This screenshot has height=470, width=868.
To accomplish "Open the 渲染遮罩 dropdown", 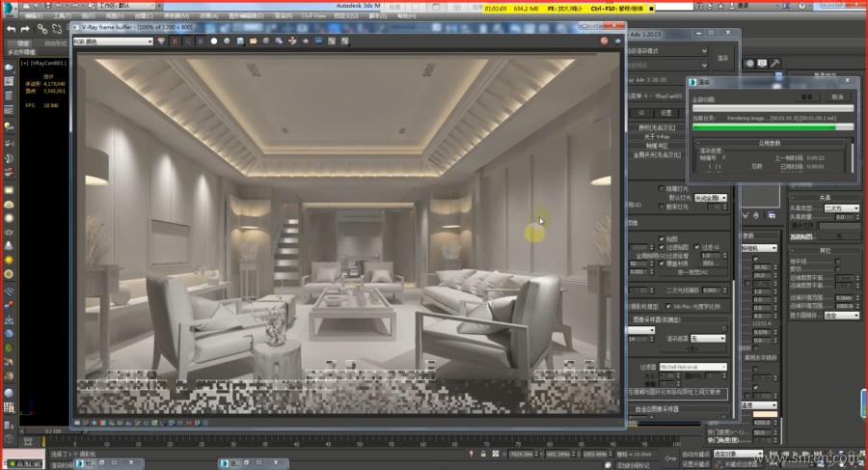I will (708, 338).
